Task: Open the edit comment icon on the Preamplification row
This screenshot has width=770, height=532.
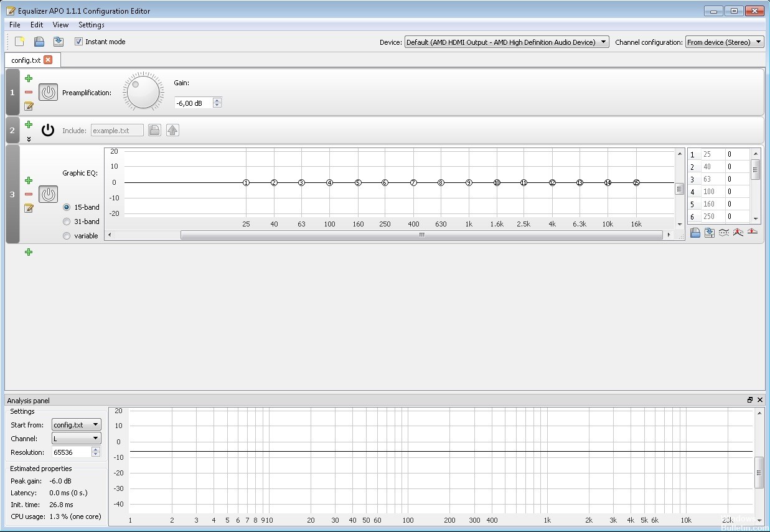Action: [28, 106]
